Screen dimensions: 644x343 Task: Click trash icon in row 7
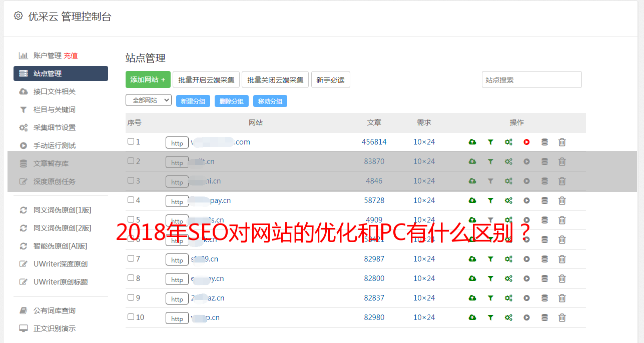[562, 259]
